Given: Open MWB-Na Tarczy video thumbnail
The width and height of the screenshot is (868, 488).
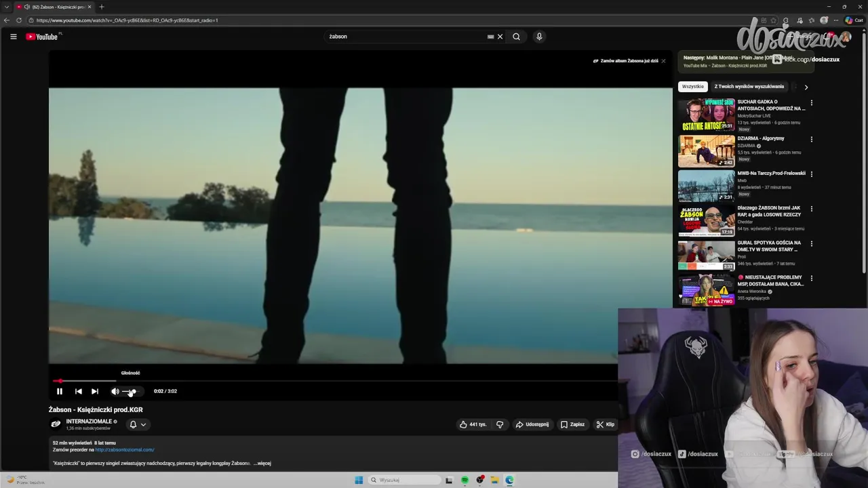Looking at the screenshot, I should pos(706,186).
